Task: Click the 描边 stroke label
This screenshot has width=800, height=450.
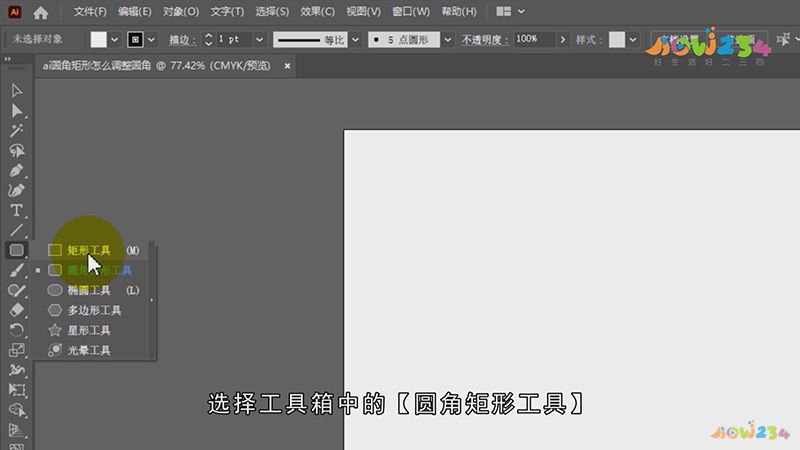Action: pos(182,40)
